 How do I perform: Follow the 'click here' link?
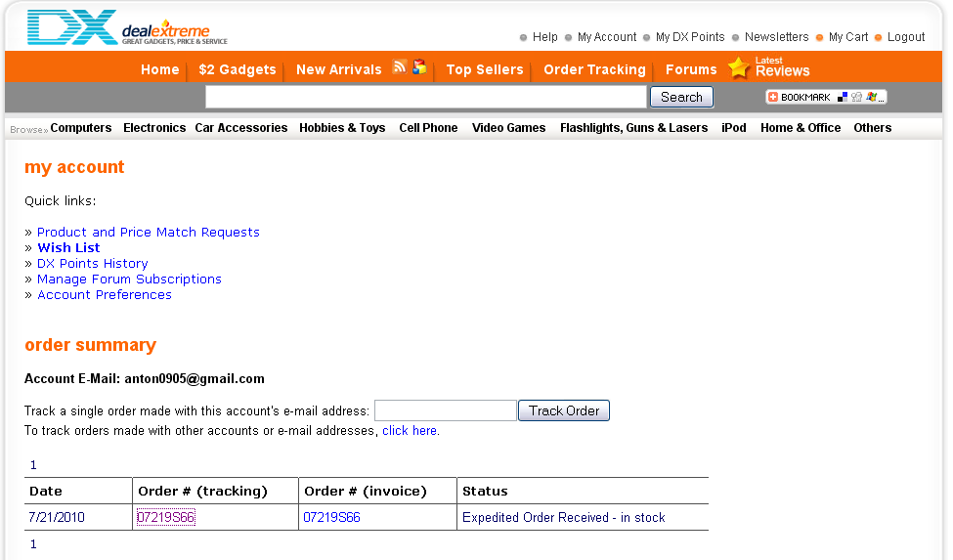(x=409, y=431)
